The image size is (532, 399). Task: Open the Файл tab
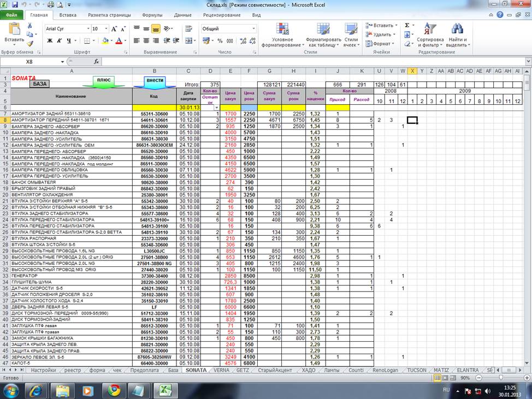click(x=11, y=15)
